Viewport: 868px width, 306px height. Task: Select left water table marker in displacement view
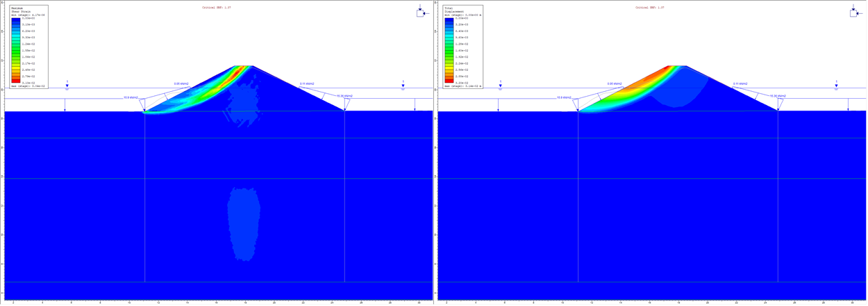point(500,86)
